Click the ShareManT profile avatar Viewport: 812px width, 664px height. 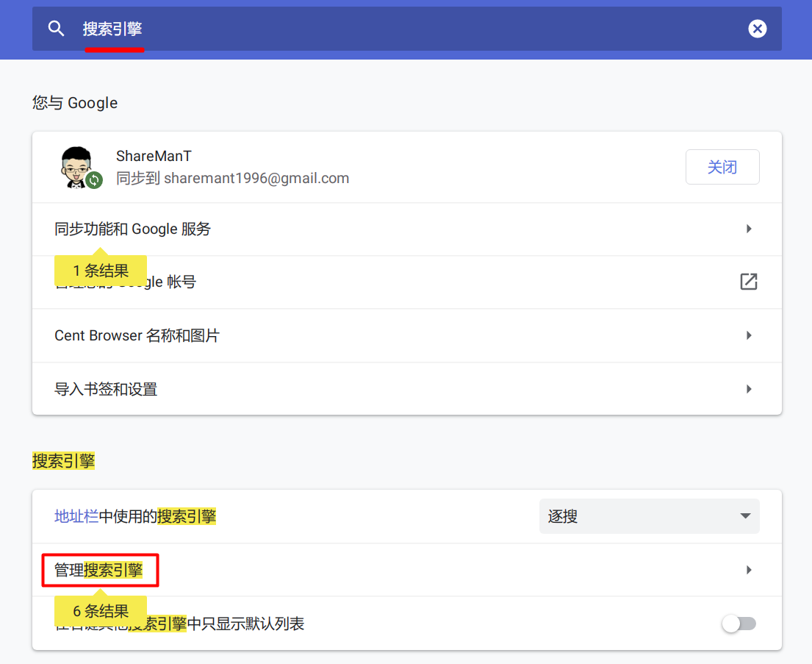78,167
